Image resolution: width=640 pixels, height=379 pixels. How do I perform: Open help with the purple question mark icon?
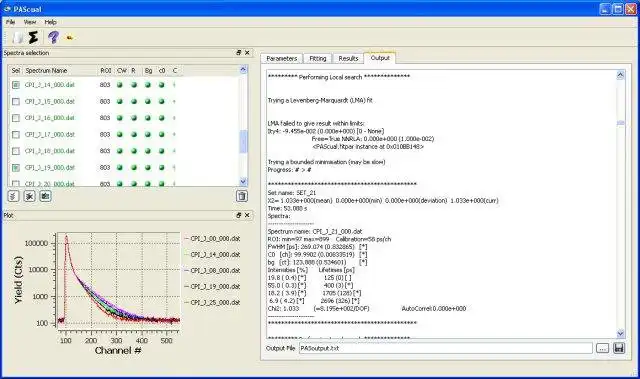click(53, 38)
